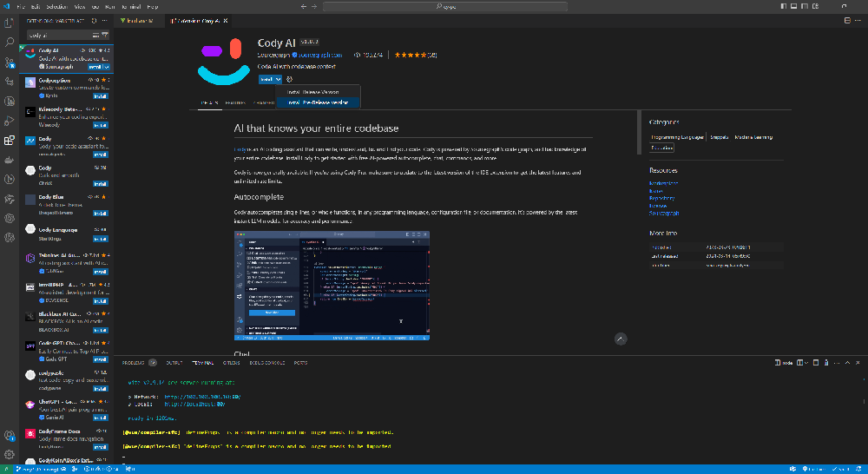Click remote window indicator in status bar
The image size is (868, 474).
coord(6,469)
